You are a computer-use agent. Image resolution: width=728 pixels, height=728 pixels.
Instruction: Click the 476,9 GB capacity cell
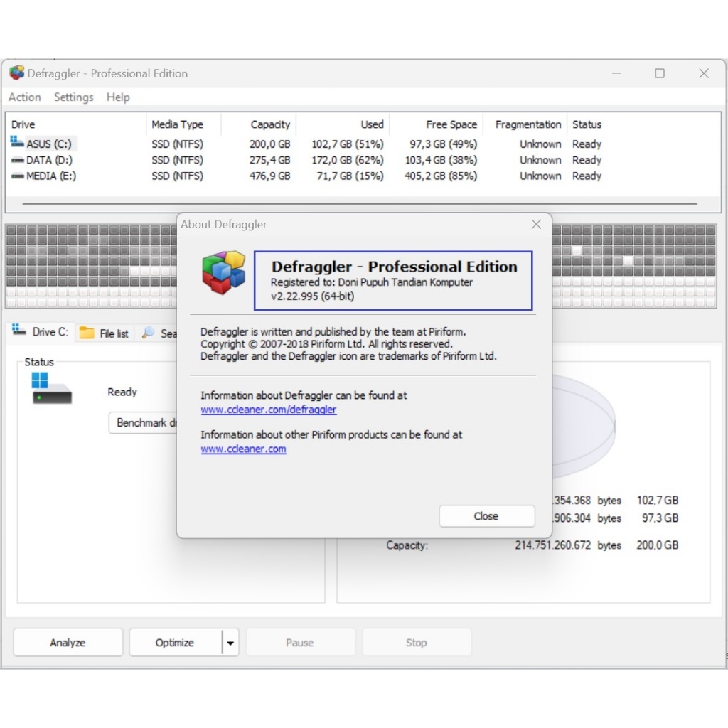(269, 176)
